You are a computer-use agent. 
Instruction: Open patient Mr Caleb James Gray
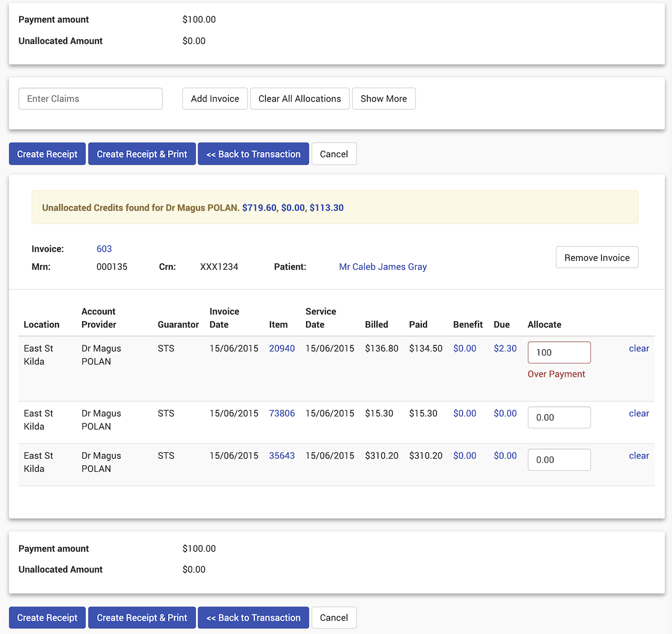[x=382, y=267]
